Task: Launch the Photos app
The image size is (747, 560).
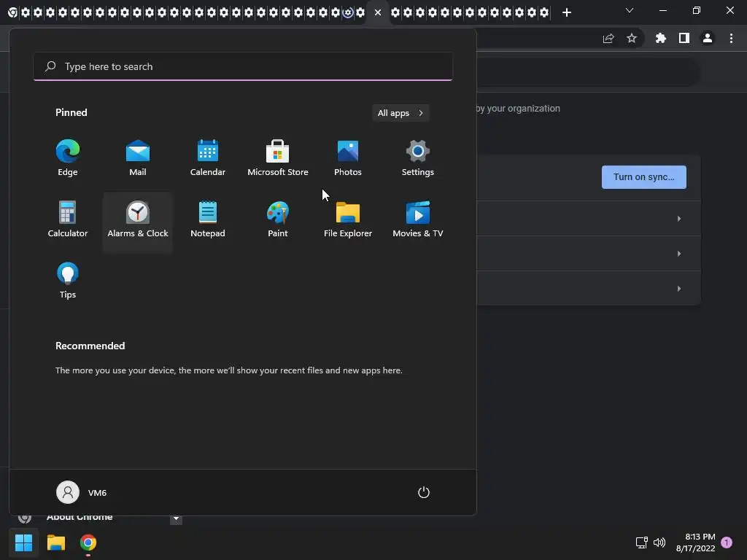Action: (348, 158)
